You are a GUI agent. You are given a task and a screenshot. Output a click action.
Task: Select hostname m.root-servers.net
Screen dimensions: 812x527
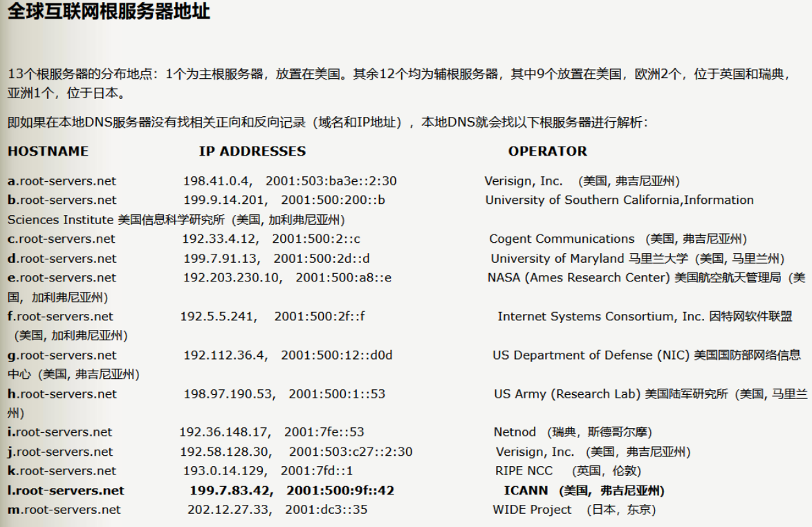coord(64,510)
